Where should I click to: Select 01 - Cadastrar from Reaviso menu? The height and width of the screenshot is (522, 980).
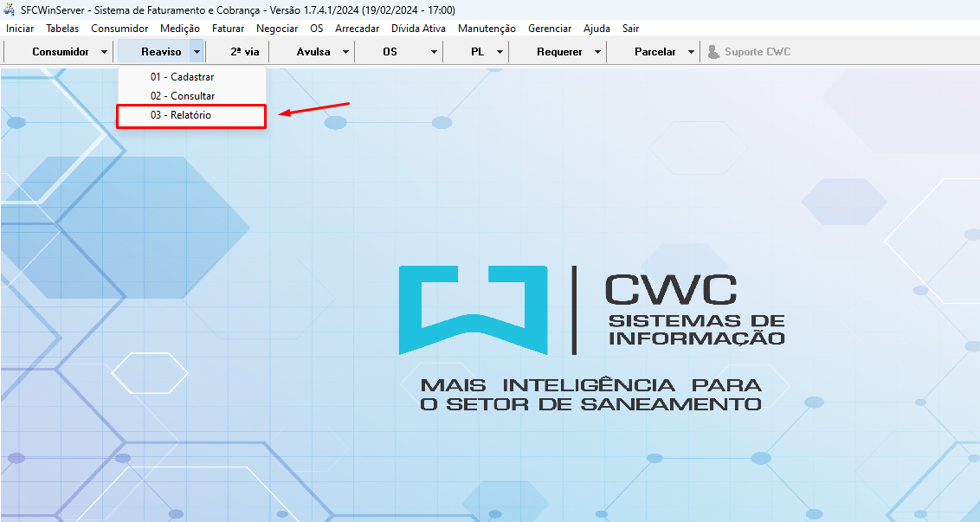point(182,77)
